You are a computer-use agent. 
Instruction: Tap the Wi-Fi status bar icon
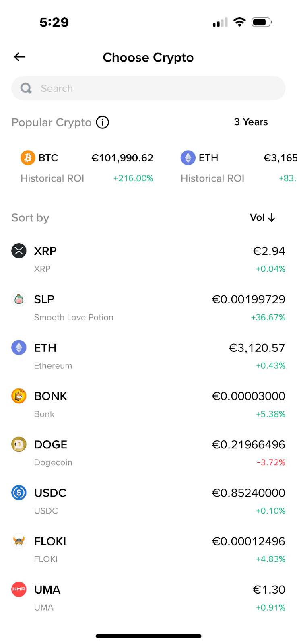(239, 22)
